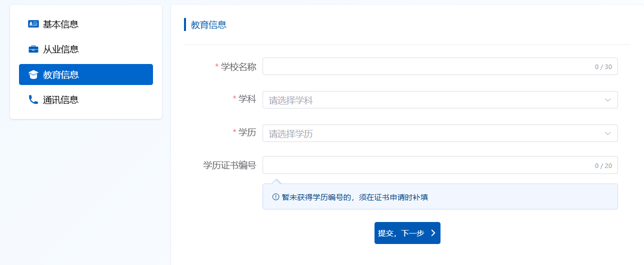
Task: Click the briefcase icon beside 从业信息
Action: click(33, 49)
